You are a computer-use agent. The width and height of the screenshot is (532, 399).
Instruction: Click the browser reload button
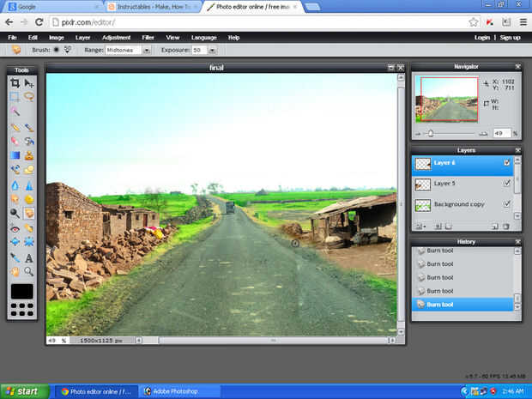tap(39, 22)
